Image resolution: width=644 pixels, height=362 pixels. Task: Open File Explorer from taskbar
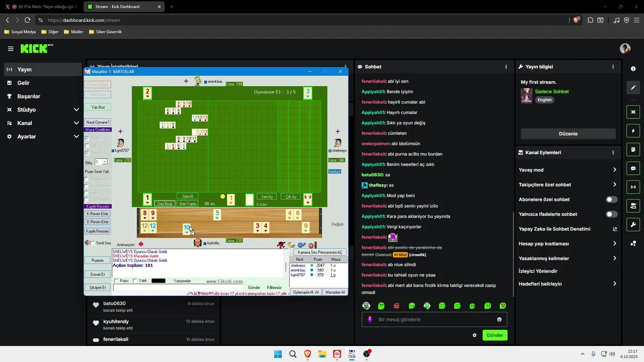(x=322, y=354)
